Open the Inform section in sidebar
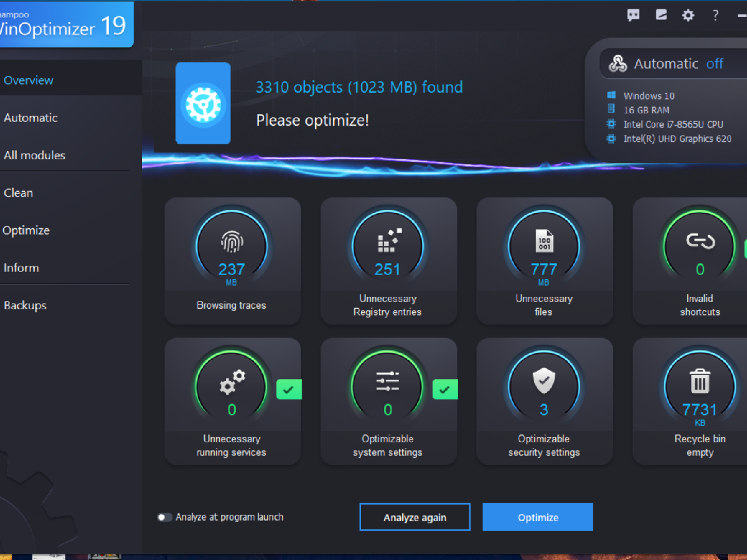This screenshot has height=560, width=747. (21, 268)
